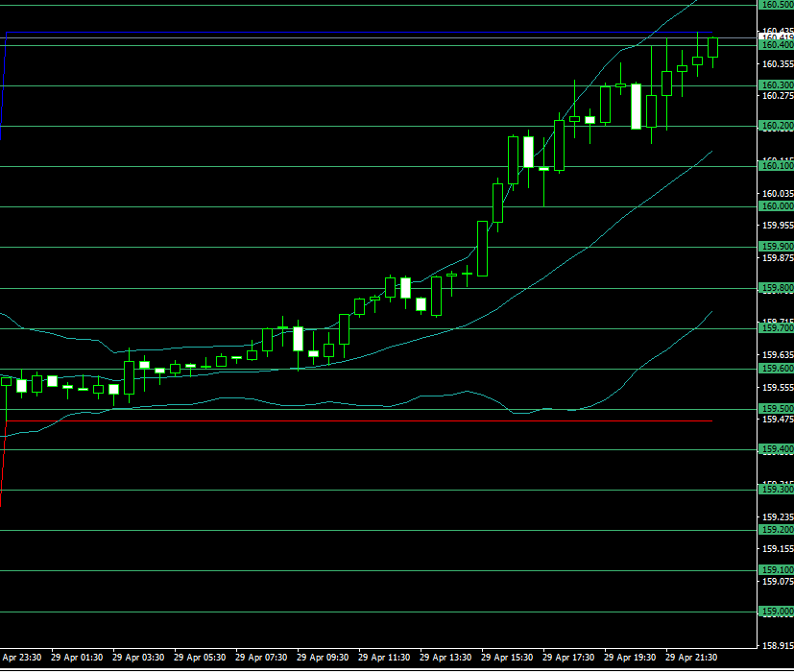Screen dimensions: 794x672
Task: Click the 29 Apr 19:30 time label
Action: click(630, 658)
